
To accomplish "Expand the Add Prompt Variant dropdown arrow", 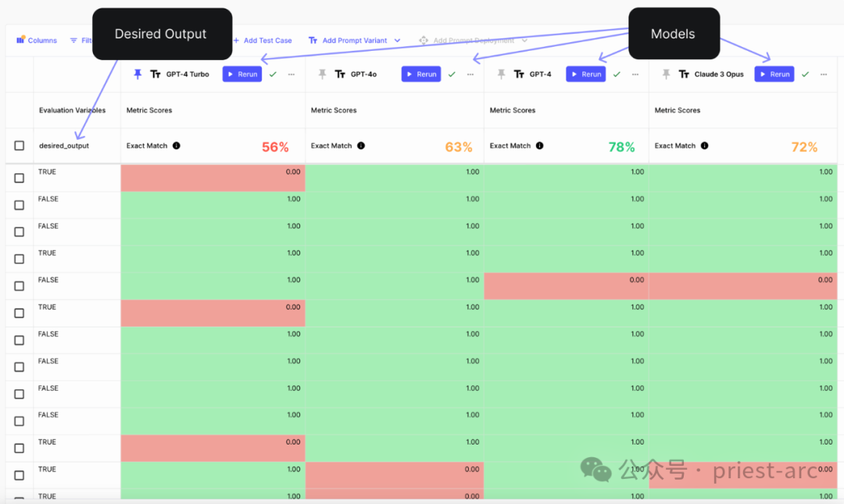I will click(x=397, y=41).
